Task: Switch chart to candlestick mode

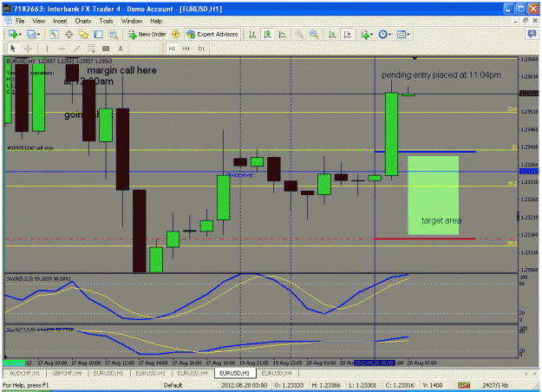Action: pos(267,34)
